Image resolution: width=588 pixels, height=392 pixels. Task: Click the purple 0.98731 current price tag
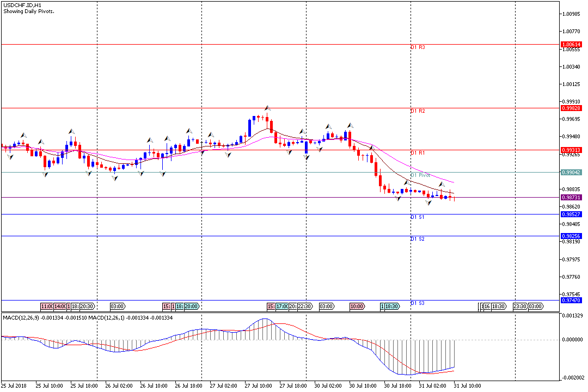pyautogui.click(x=571, y=197)
